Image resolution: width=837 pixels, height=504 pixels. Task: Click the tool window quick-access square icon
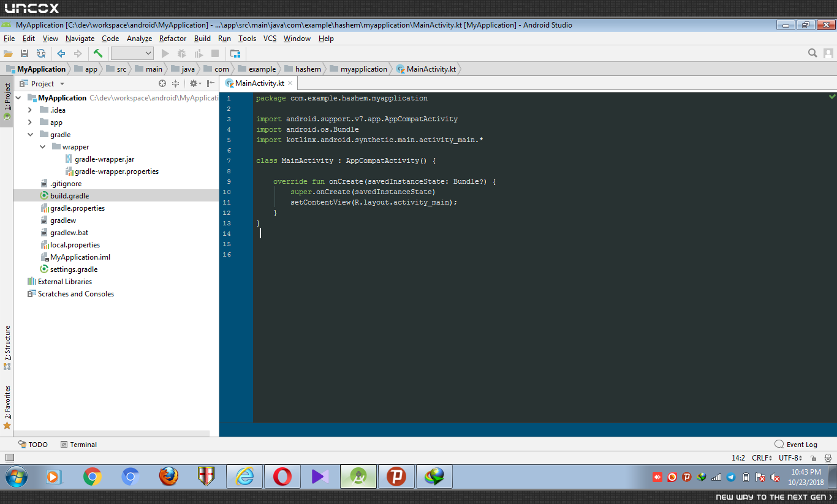coord(9,457)
